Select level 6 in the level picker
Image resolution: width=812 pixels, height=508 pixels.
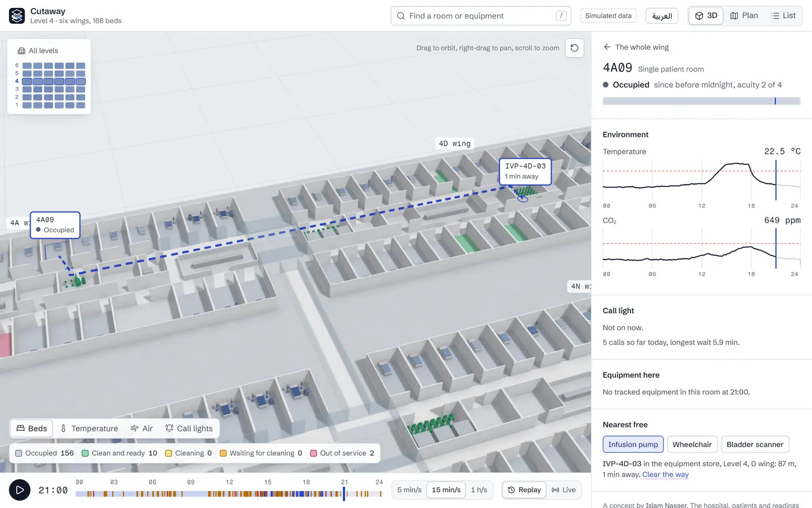54,66
